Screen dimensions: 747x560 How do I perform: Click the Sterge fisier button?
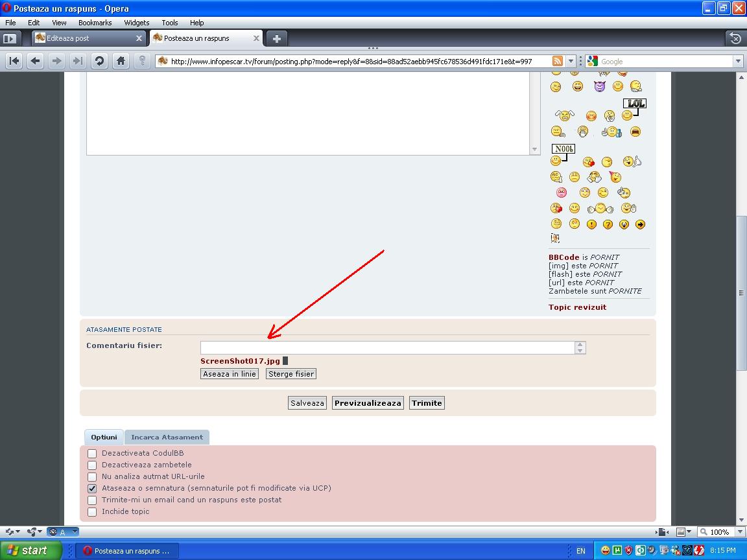point(291,374)
